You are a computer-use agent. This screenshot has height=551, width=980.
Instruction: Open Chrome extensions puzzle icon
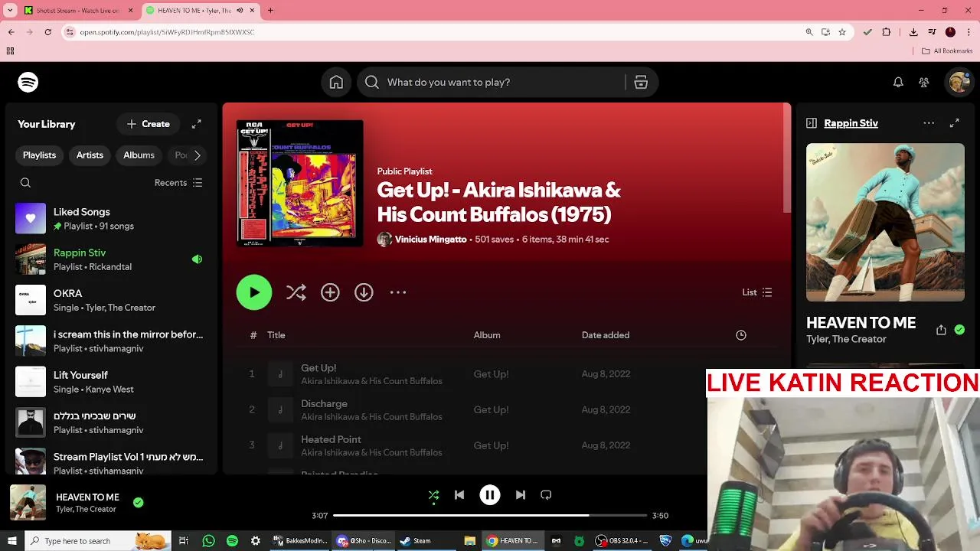(887, 32)
